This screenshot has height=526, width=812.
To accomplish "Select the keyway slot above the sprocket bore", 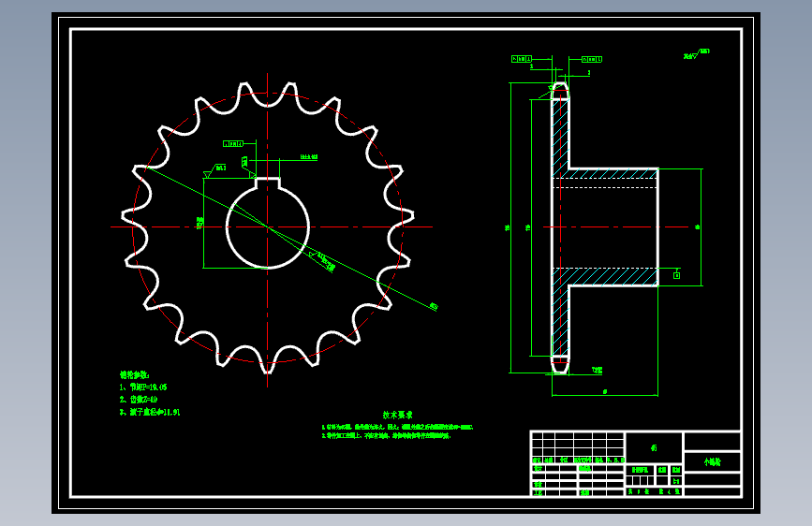I will click(268, 183).
